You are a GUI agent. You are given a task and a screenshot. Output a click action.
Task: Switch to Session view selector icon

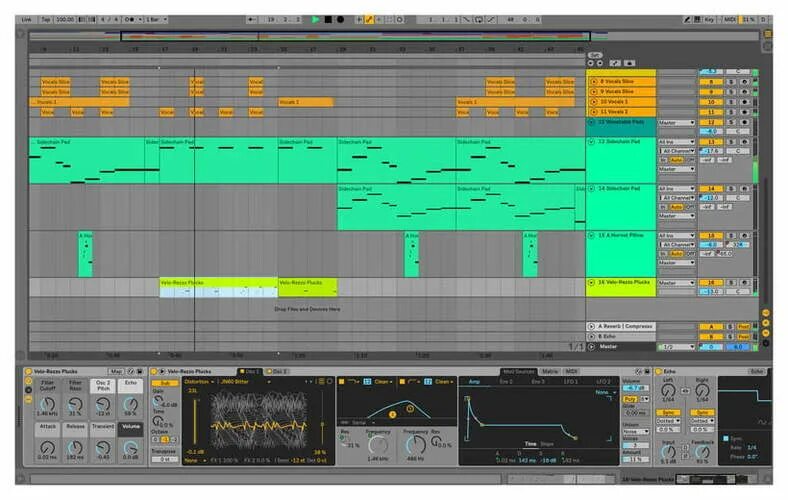pos(767,47)
